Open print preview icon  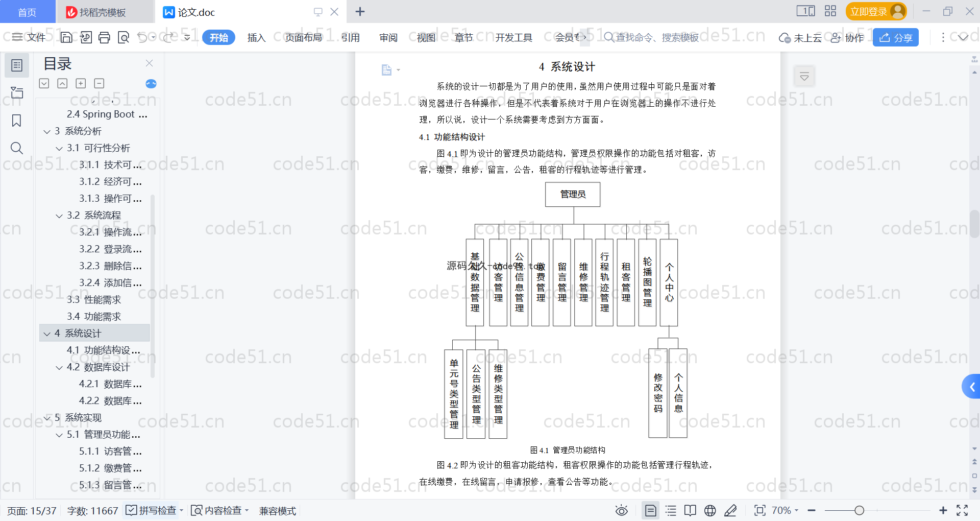(124, 37)
